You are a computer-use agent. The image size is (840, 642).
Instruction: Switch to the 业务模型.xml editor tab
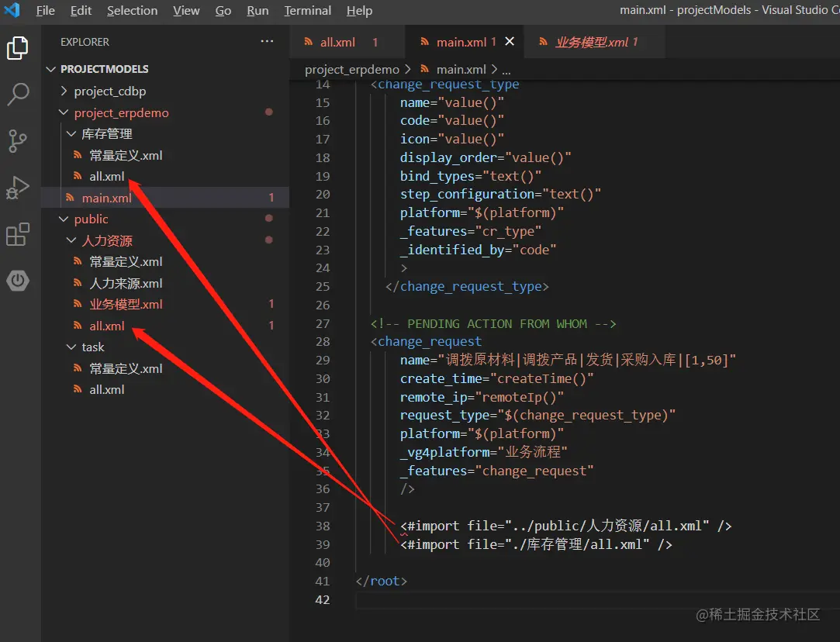pyautogui.click(x=594, y=42)
